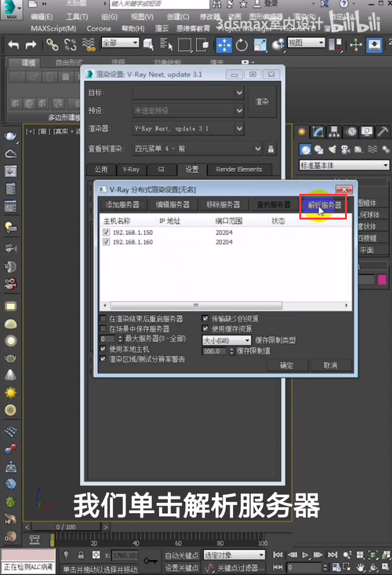Open the GI tab in render settings
Screen dimensions: 392x575
[x=161, y=169]
